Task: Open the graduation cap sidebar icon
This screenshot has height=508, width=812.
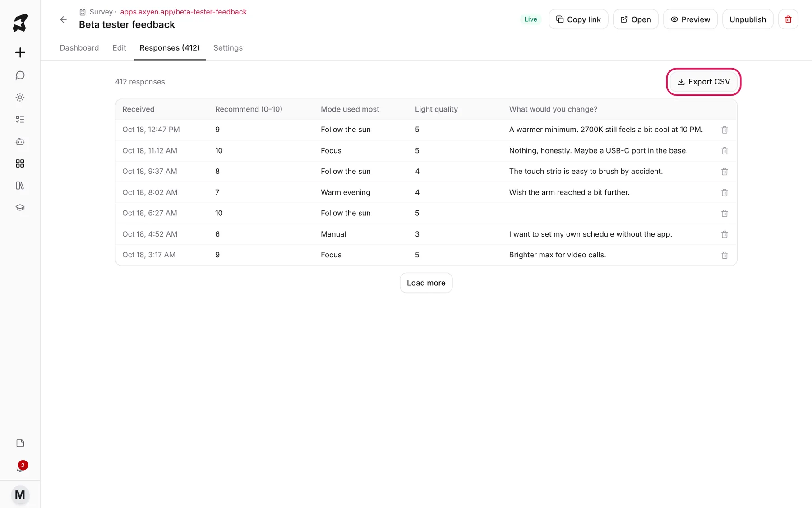Action: pos(20,208)
